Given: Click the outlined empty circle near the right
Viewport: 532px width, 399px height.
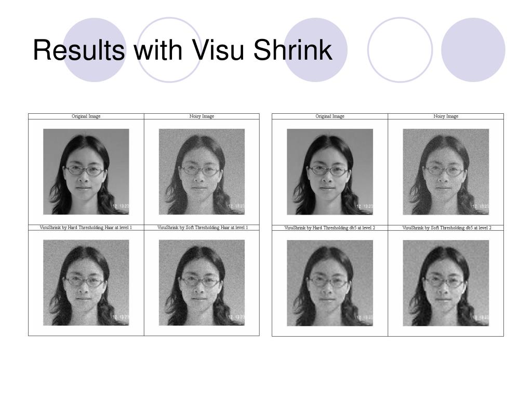Looking at the screenshot, I should [x=400, y=50].
